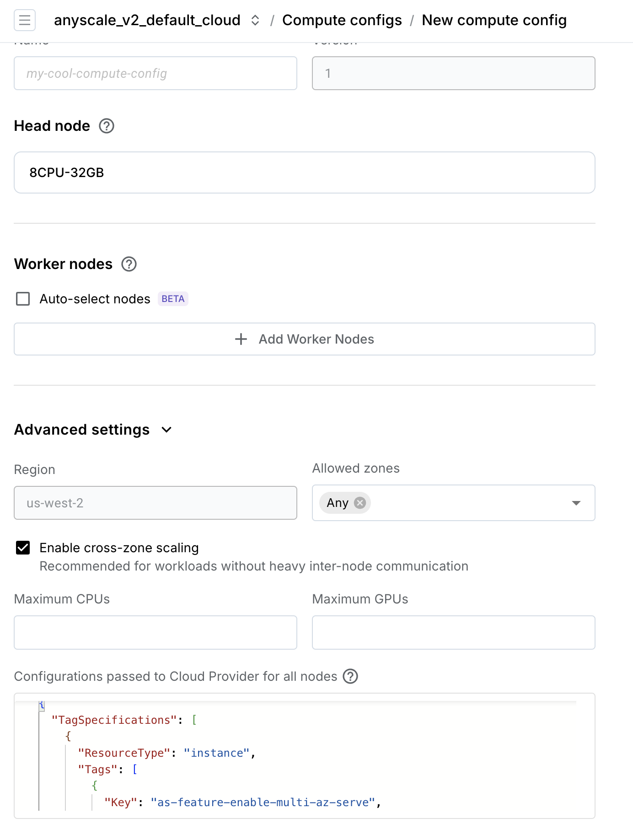Focus the Maximum GPUs field

point(453,632)
